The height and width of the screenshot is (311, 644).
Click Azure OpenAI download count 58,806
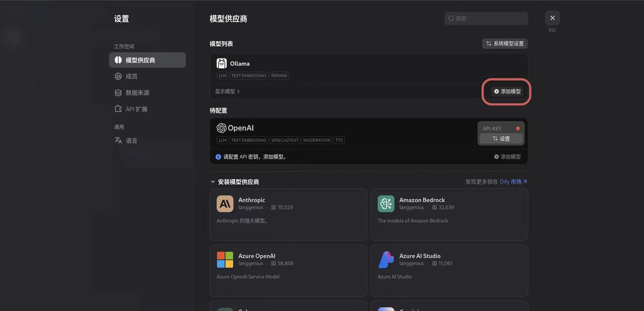282,263
